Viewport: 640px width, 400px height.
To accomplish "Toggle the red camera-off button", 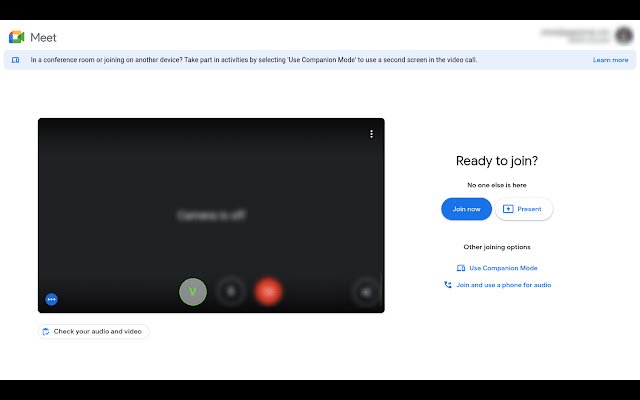I will tap(269, 291).
